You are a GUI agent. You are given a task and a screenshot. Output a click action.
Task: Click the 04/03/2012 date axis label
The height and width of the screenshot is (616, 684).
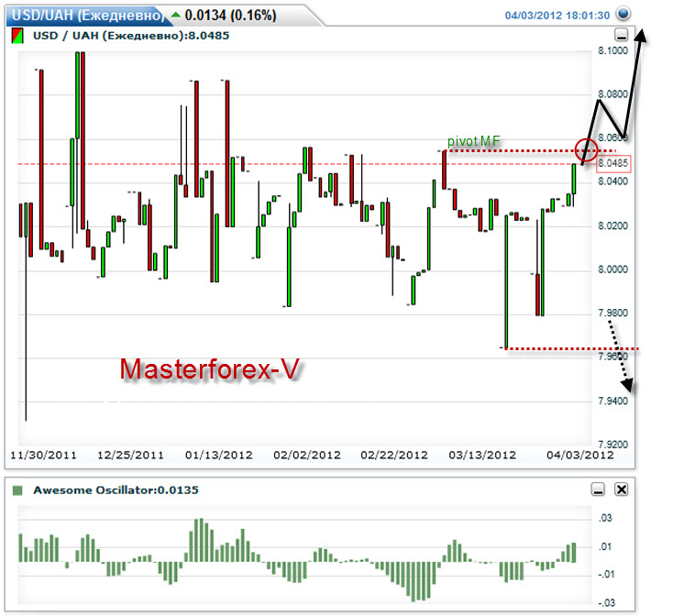click(x=580, y=455)
